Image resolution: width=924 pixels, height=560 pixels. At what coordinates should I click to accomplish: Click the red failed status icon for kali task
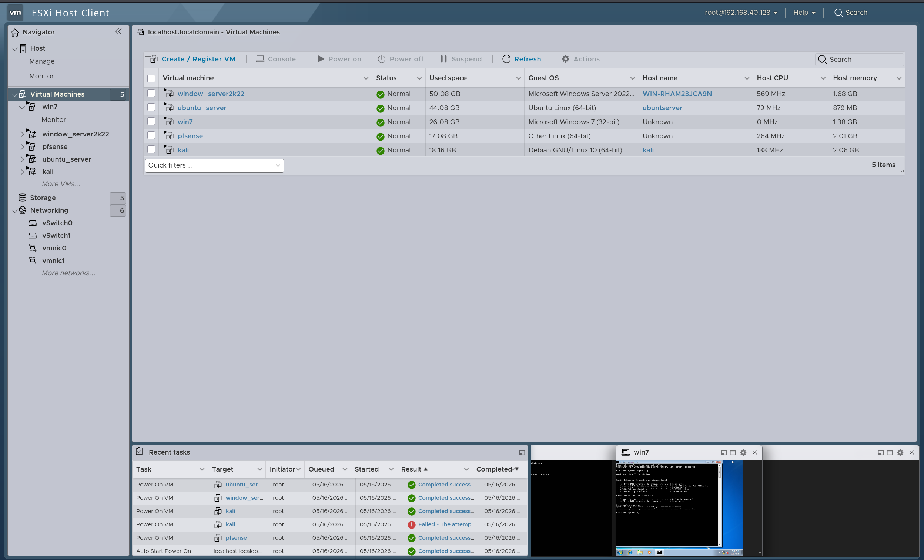[411, 524]
